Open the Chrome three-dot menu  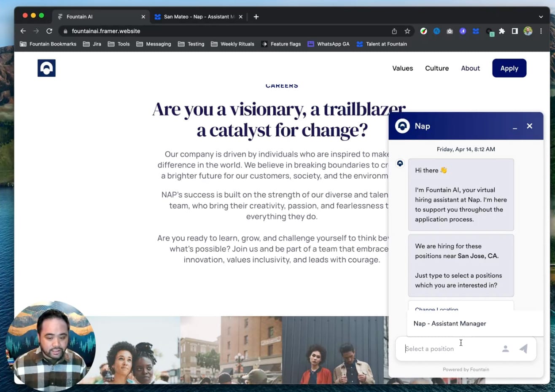541,31
